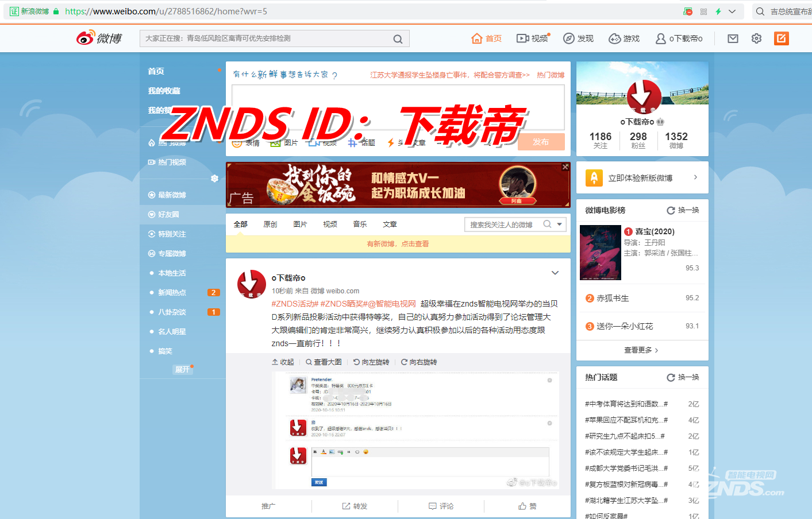Open #苹果回应不配耳机和充 trending topic
812x519 pixels.
click(626, 420)
